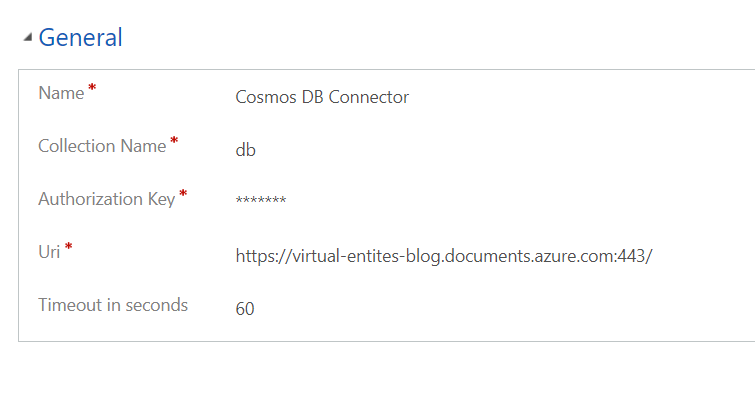Viewport: 755px width, 393px height.
Task: Select the Timeout value 60
Action: coord(245,309)
